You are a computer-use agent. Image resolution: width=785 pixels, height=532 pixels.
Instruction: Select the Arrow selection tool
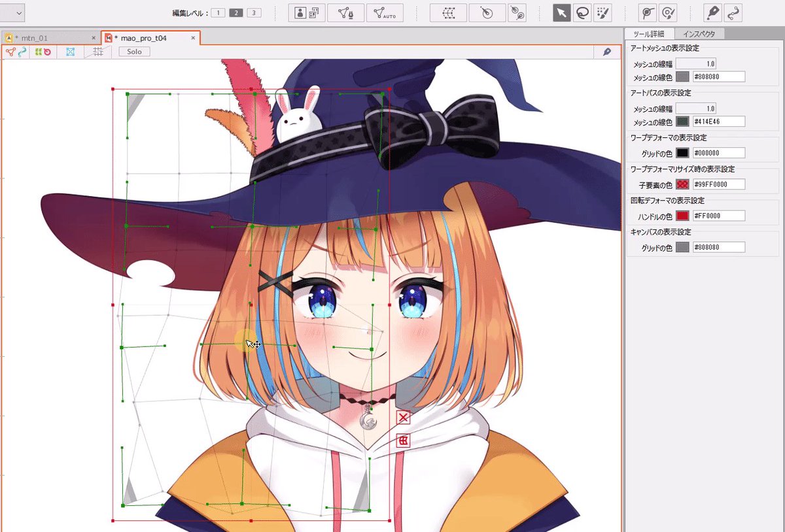coord(561,12)
